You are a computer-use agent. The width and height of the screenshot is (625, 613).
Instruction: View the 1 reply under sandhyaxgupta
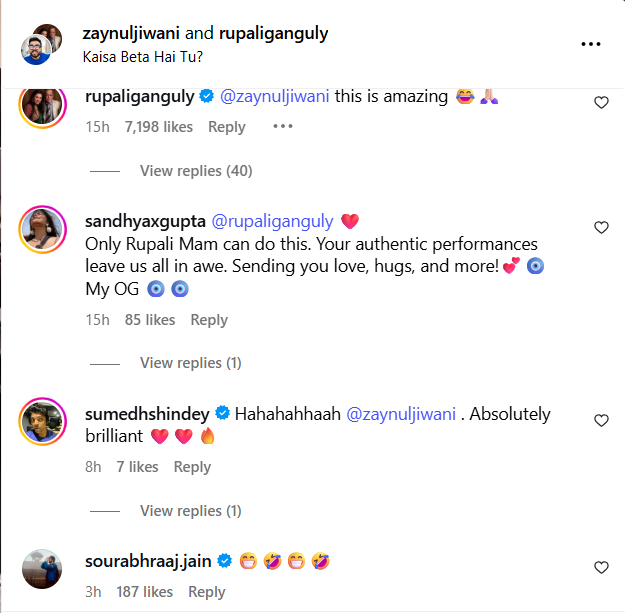(x=190, y=363)
